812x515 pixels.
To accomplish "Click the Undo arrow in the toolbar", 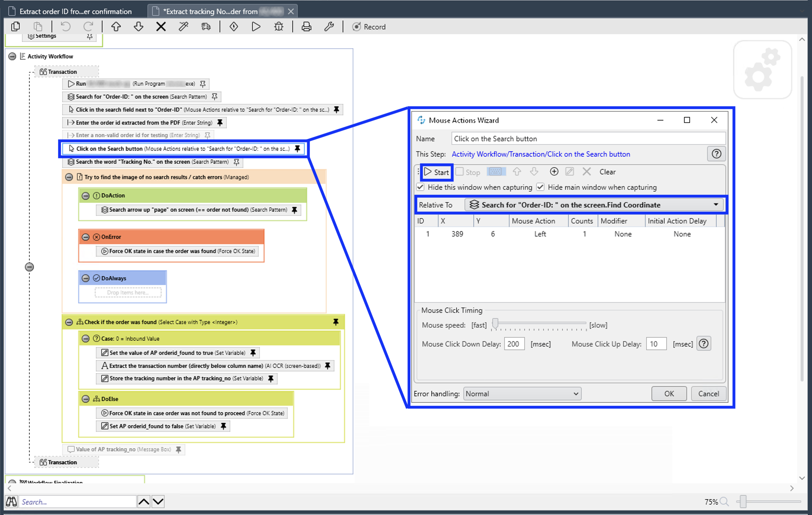I will click(66, 26).
